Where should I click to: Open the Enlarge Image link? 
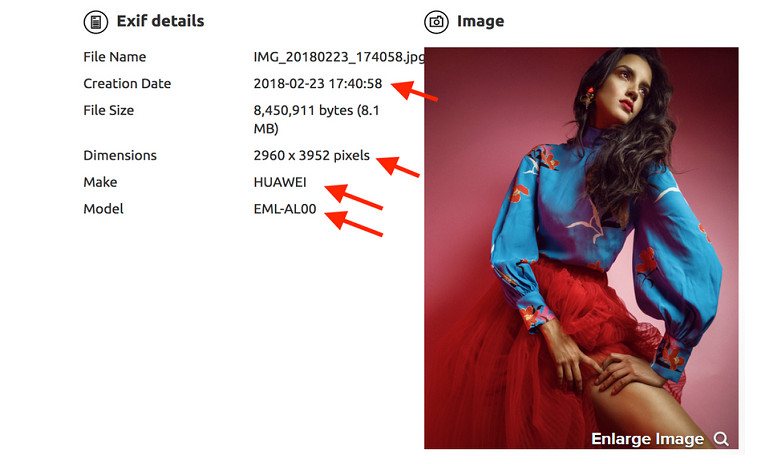pos(647,439)
